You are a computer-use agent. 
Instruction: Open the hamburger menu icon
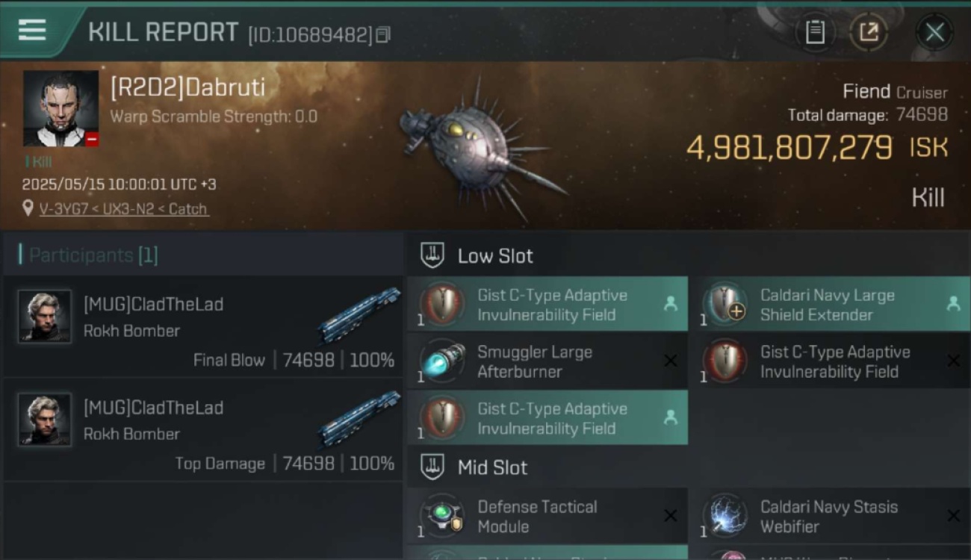pos(32,30)
